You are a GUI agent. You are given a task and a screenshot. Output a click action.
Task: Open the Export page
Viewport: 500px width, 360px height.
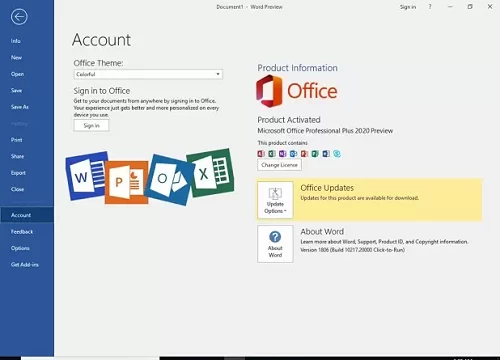coord(18,173)
